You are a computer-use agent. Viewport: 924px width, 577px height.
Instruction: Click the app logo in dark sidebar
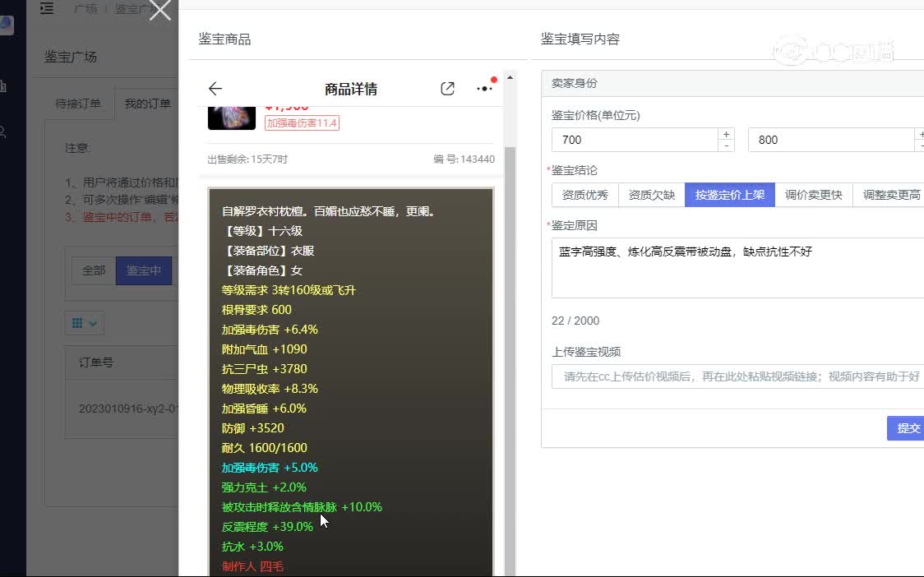coord(7,25)
